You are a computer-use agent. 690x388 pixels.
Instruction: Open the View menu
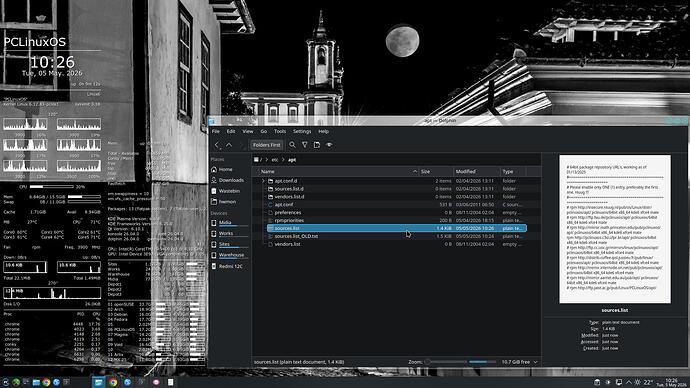coord(248,131)
